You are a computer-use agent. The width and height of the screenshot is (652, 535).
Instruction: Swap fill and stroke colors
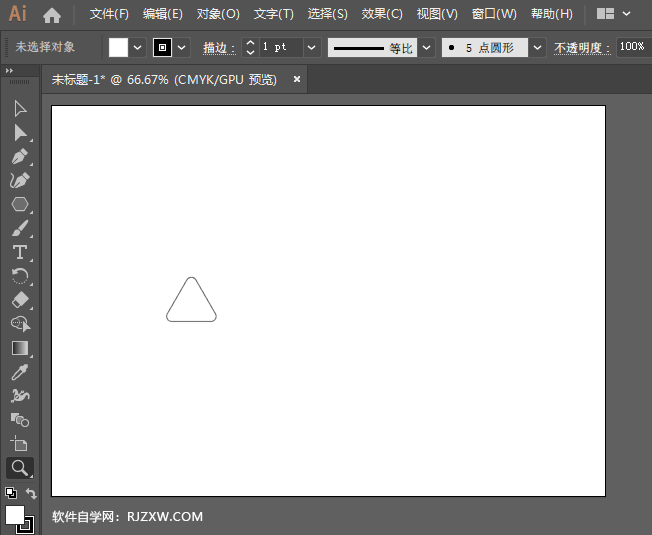(31, 493)
